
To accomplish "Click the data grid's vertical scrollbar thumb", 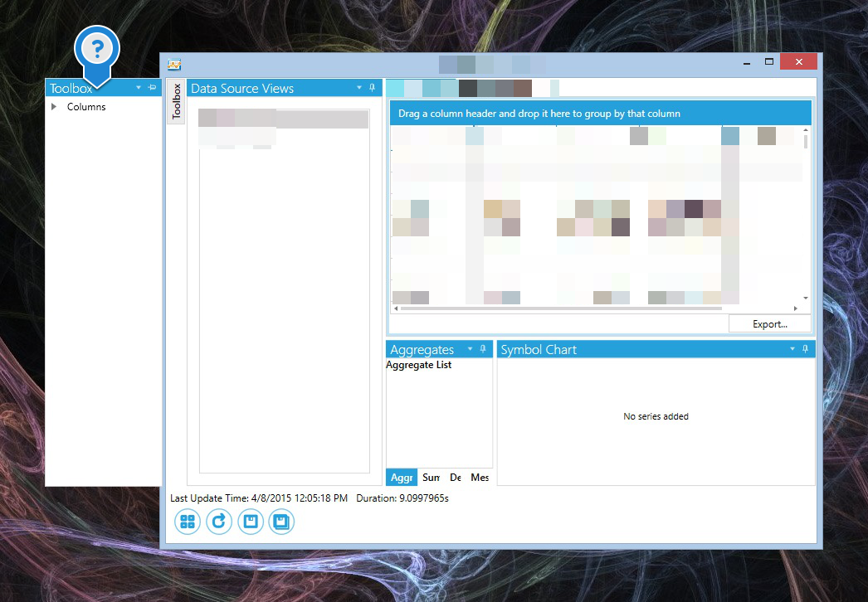I will point(806,142).
